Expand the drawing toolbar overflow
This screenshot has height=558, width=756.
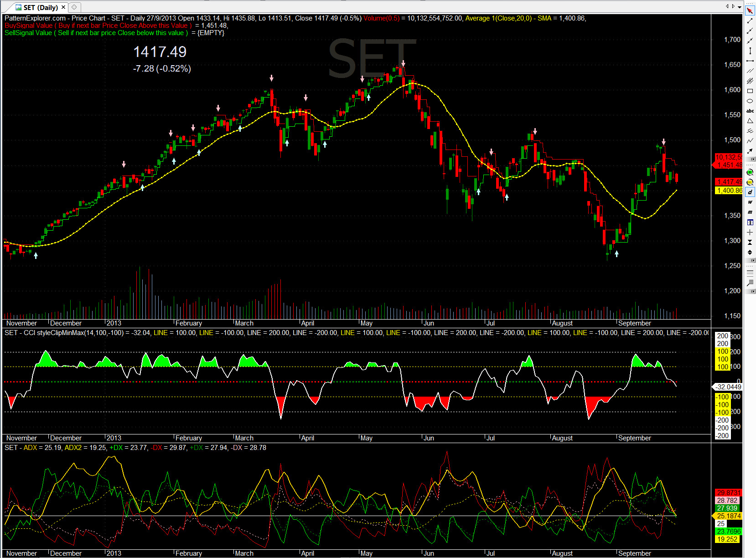point(752,159)
